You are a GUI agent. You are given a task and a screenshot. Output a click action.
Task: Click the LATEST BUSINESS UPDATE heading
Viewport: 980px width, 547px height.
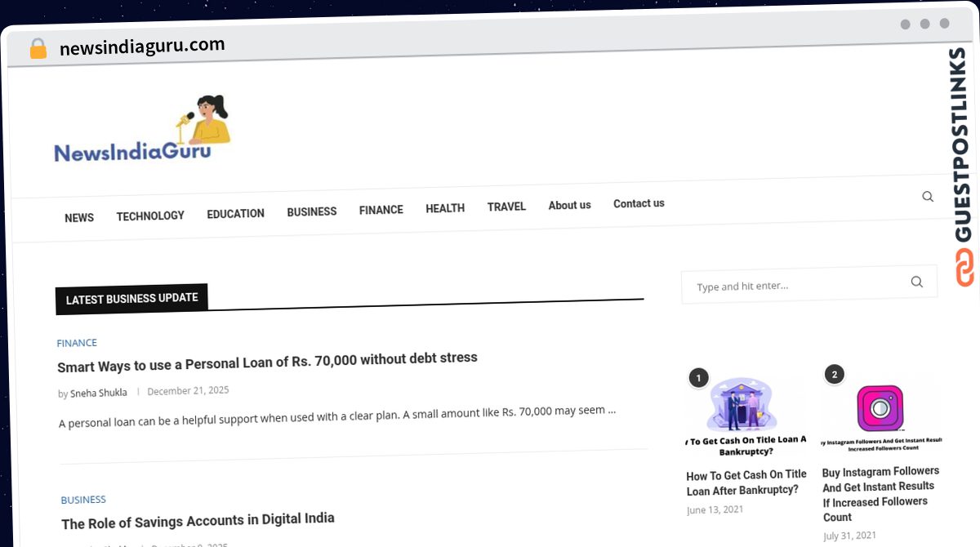coord(131,299)
